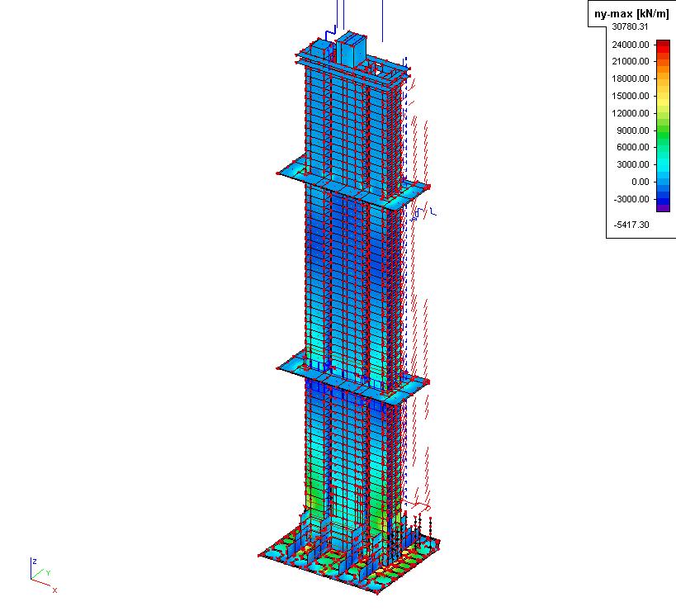Screen dimensions: 676x616
Task: Click the 15000.00 legend label
Action: click(631, 96)
